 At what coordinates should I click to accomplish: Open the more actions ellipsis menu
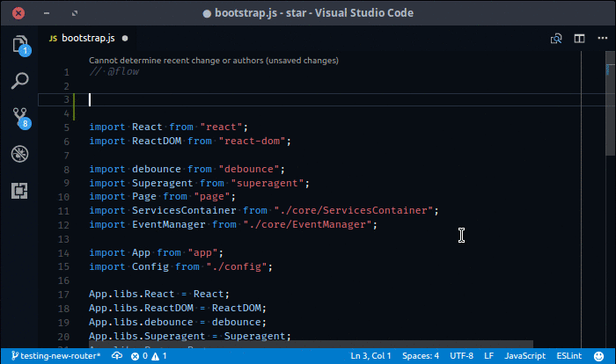(x=602, y=38)
